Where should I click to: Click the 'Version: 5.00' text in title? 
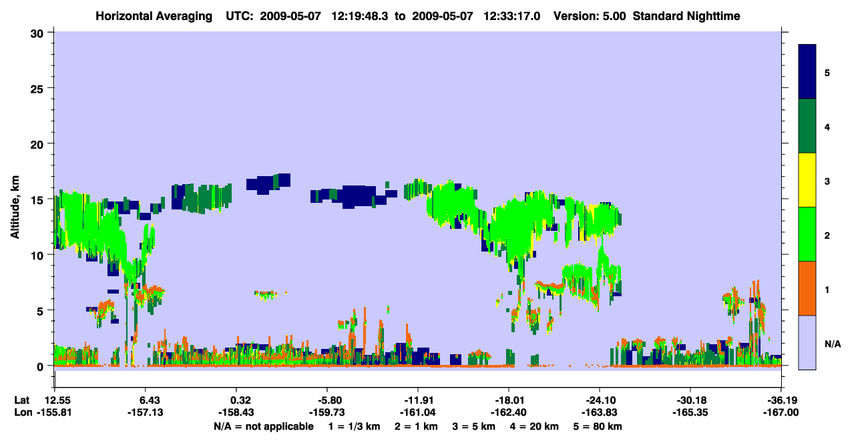(x=590, y=16)
